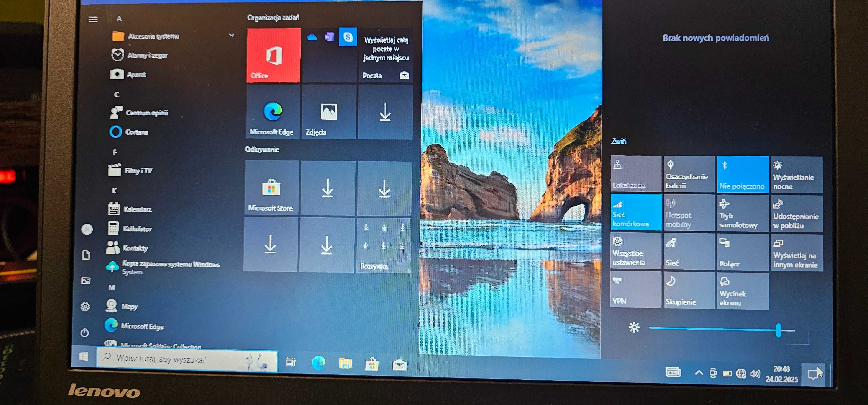Toggle Sieć komórkowa quick action
This screenshot has height=405, width=868.
click(x=636, y=212)
